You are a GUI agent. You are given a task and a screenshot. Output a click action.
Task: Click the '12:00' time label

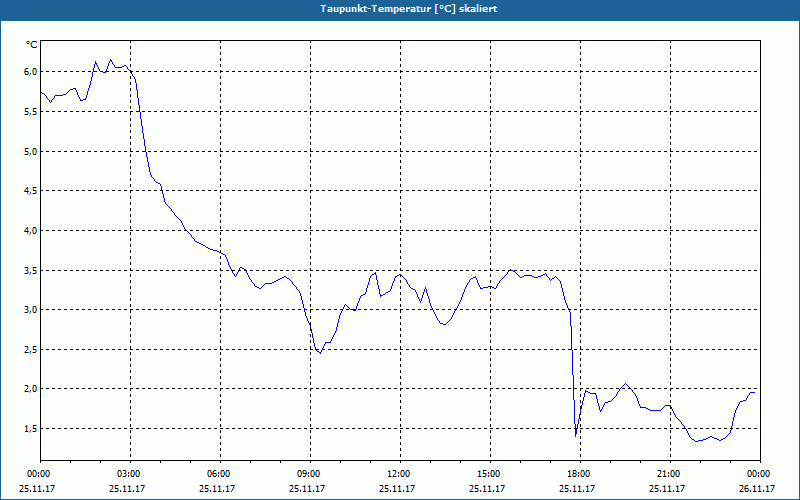coord(398,474)
